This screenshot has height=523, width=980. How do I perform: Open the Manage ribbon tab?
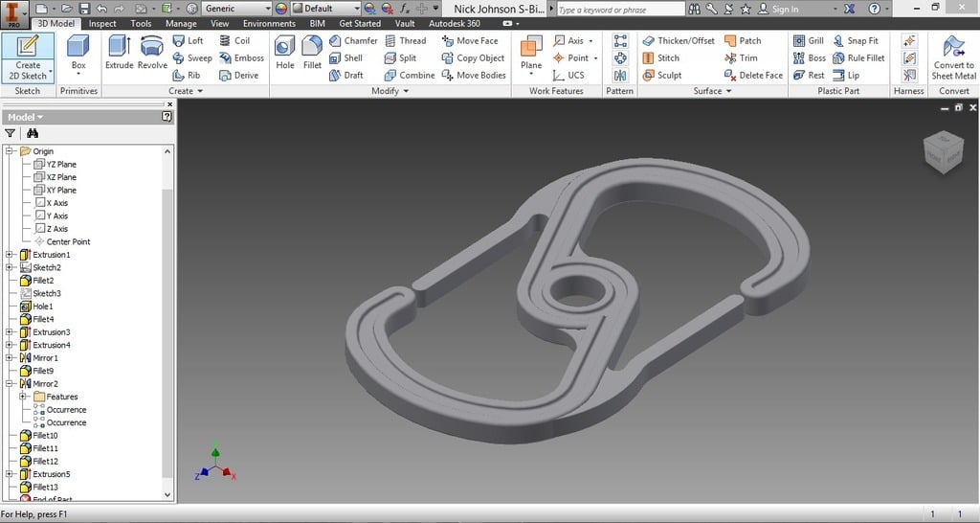(181, 23)
